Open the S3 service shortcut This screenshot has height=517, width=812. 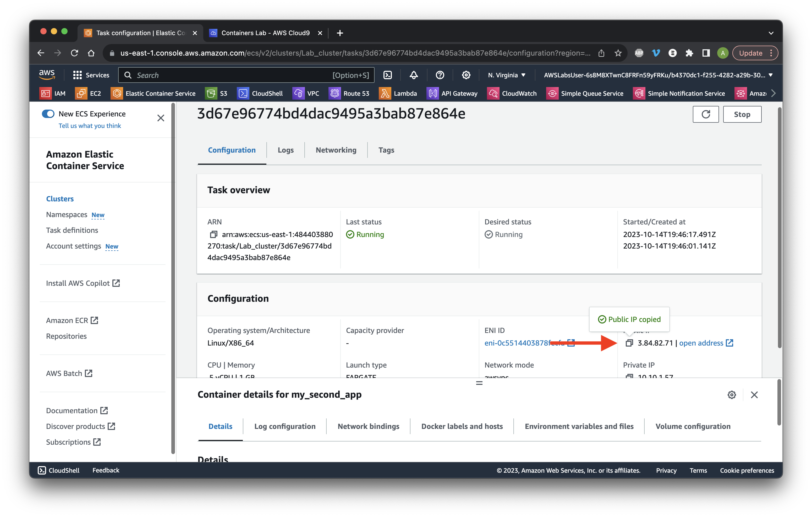pos(216,94)
